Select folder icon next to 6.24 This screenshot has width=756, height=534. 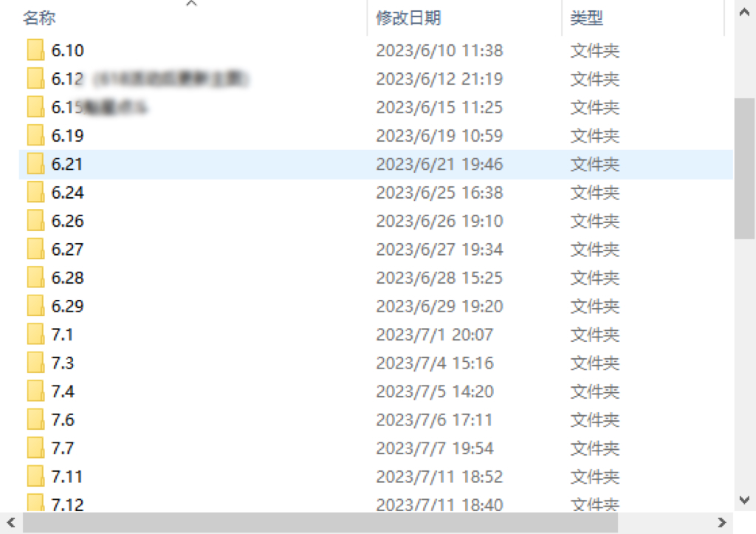[35, 193]
